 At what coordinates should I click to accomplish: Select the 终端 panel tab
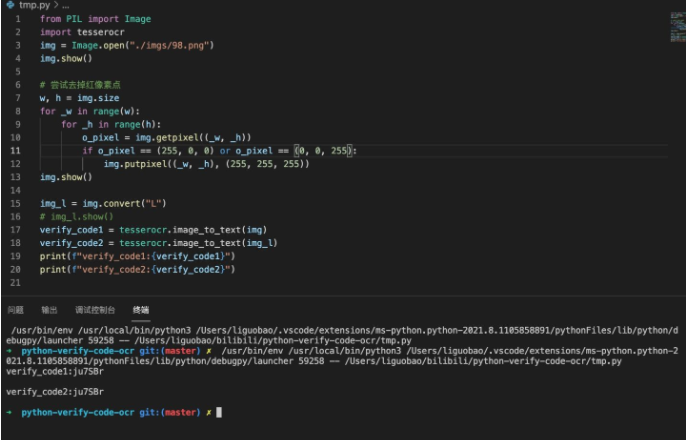tap(141, 310)
